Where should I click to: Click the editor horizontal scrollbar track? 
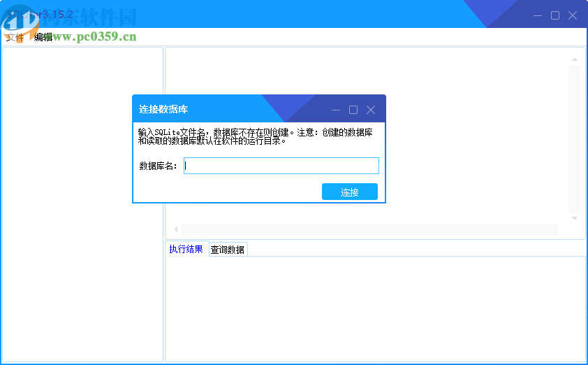tap(369, 229)
